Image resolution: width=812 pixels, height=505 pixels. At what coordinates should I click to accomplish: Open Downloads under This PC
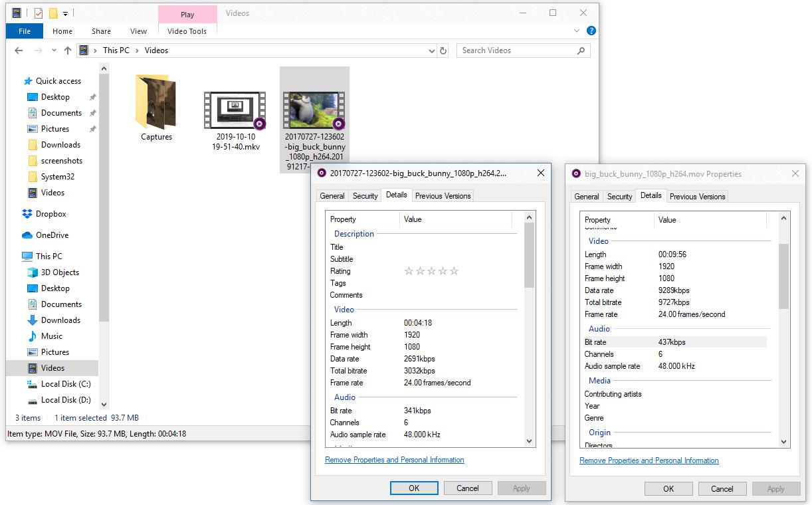click(60, 320)
